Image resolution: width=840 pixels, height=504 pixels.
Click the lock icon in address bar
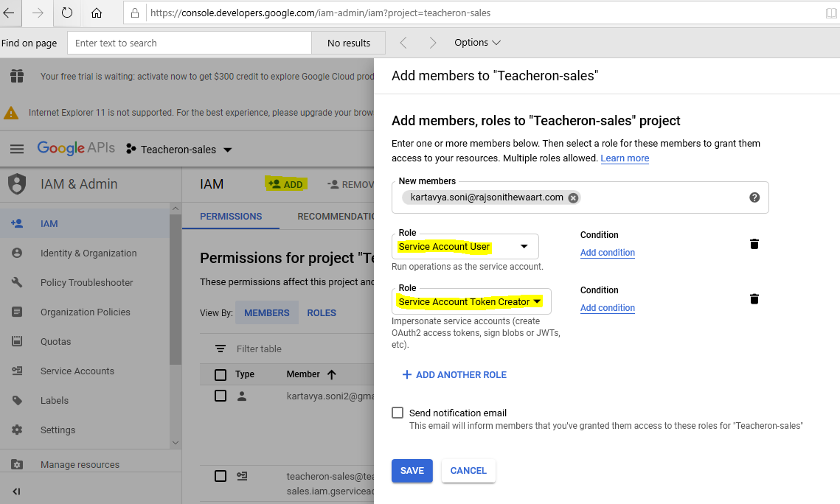pos(134,13)
